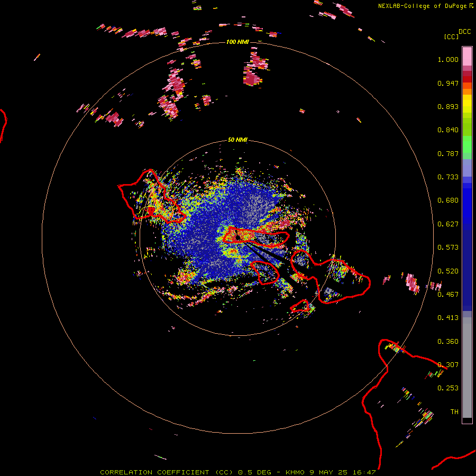Select the 1.000 scale value

(448, 59)
